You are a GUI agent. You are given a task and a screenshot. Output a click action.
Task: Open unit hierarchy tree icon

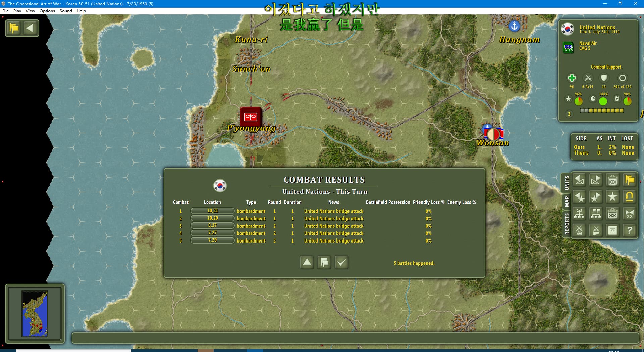click(579, 214)
